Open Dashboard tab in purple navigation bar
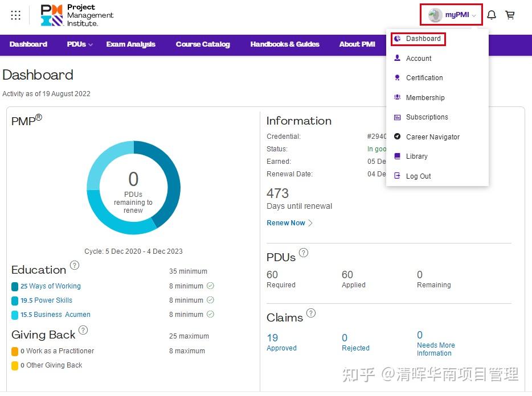Screen dimensions: 532x396 tap(28, 44)
